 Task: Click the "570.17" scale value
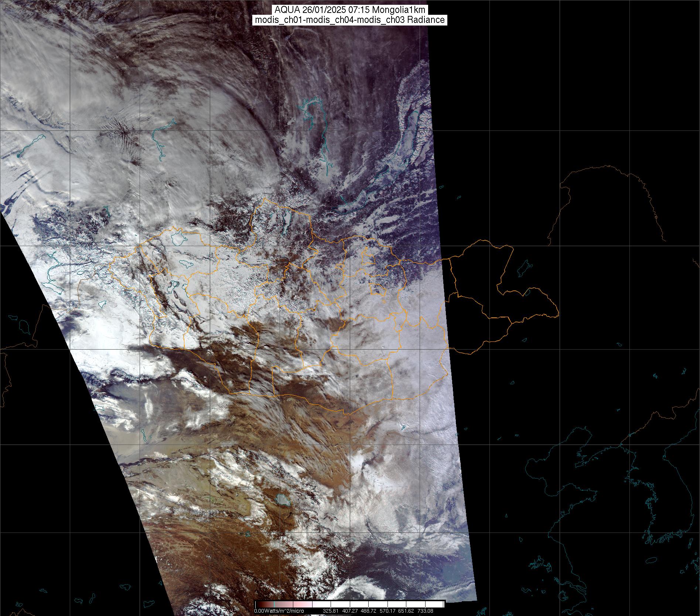click(x=387, y=611)
